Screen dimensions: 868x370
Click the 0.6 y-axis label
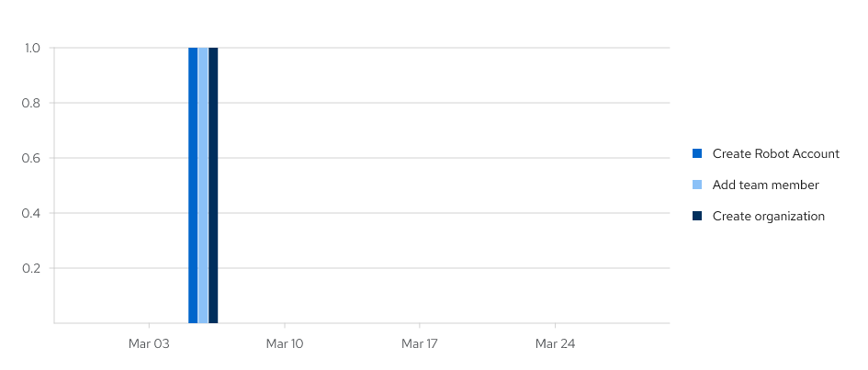[32, 158]
